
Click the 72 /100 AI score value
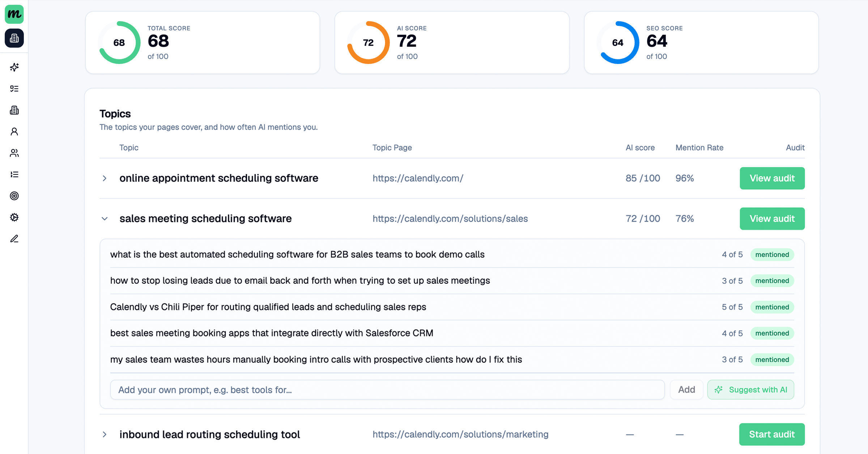click(x=643, y=219)
